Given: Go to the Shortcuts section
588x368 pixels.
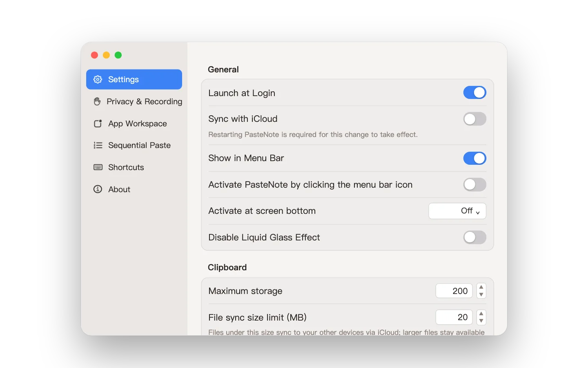Looking at the screenshot, I should (134, 167).
